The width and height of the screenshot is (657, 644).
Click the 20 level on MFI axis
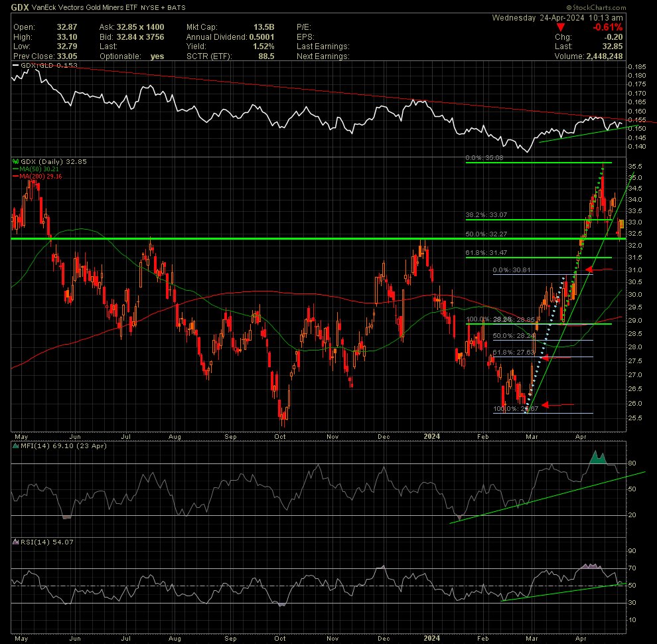click(632, 515)
